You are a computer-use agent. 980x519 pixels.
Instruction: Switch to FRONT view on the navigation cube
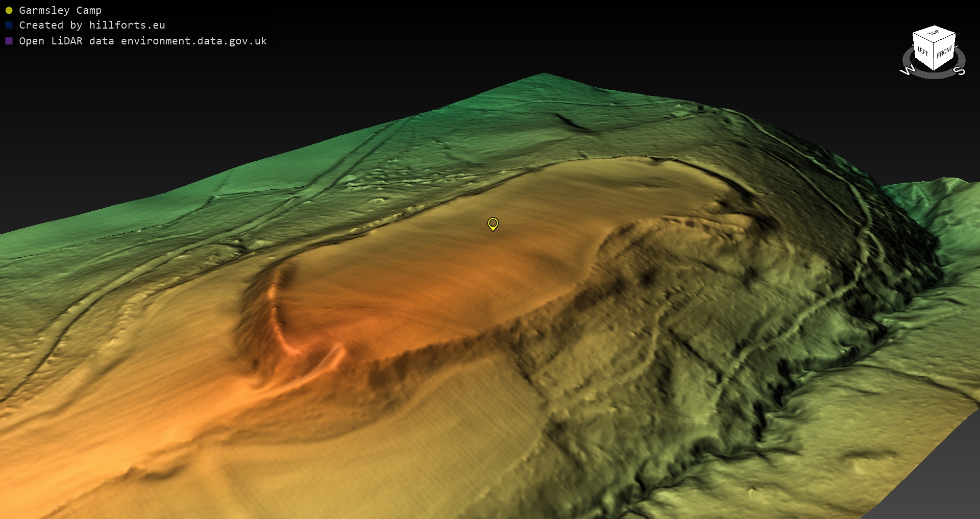944,52
